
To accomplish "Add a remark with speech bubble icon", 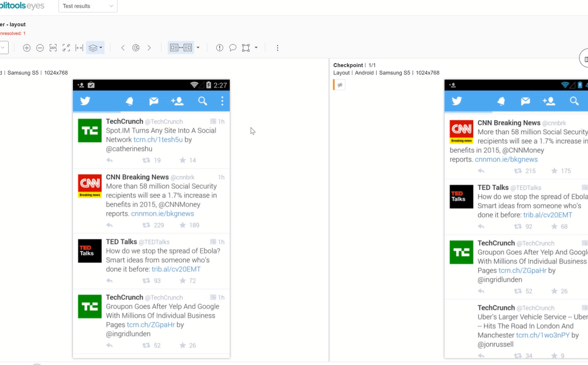I will (232, 48).
